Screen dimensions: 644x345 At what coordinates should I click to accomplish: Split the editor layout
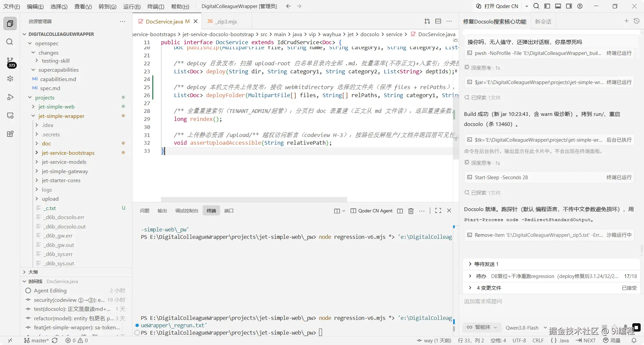438,21
